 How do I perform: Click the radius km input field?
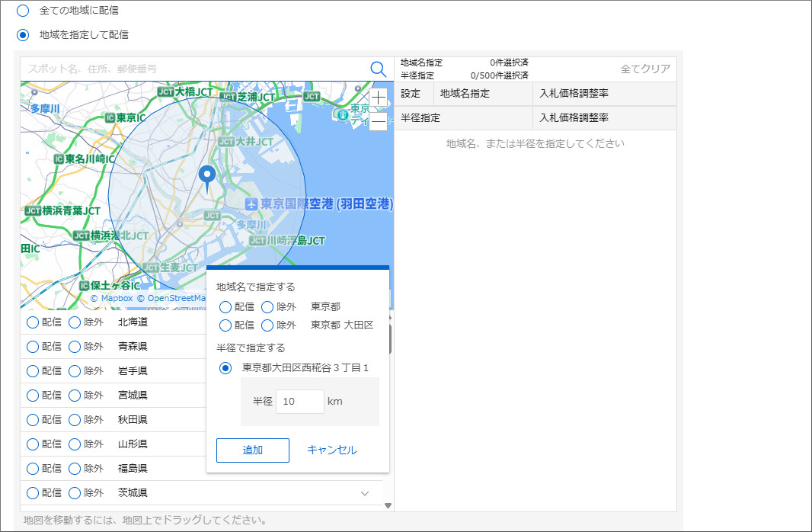(x=299, y=402)
